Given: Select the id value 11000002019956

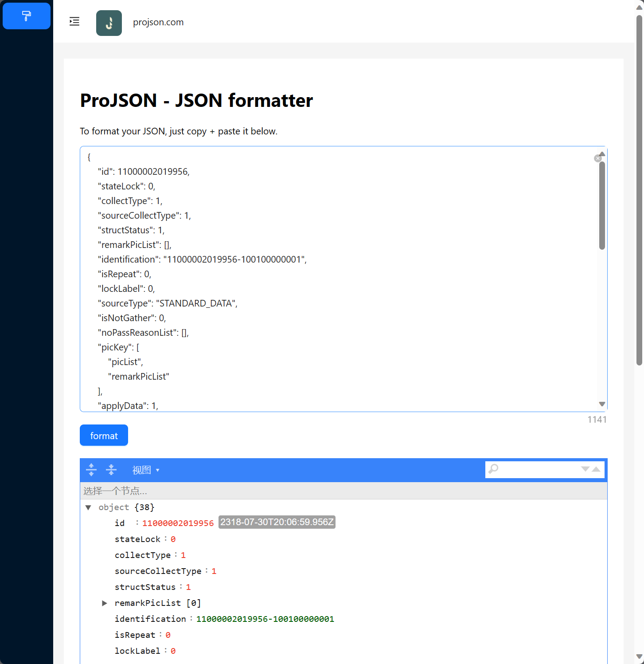Looking at the screenshot, I should [178, 523].
